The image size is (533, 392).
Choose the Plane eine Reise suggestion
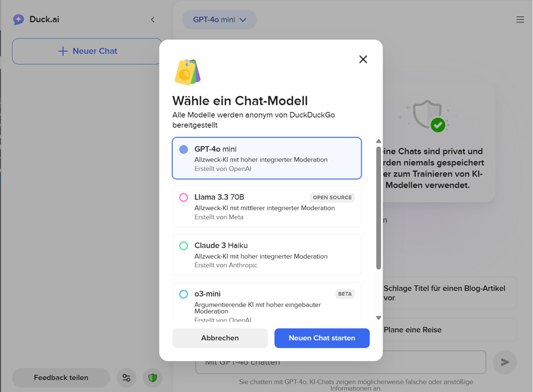pyautogui.click(x=449, y=330)
